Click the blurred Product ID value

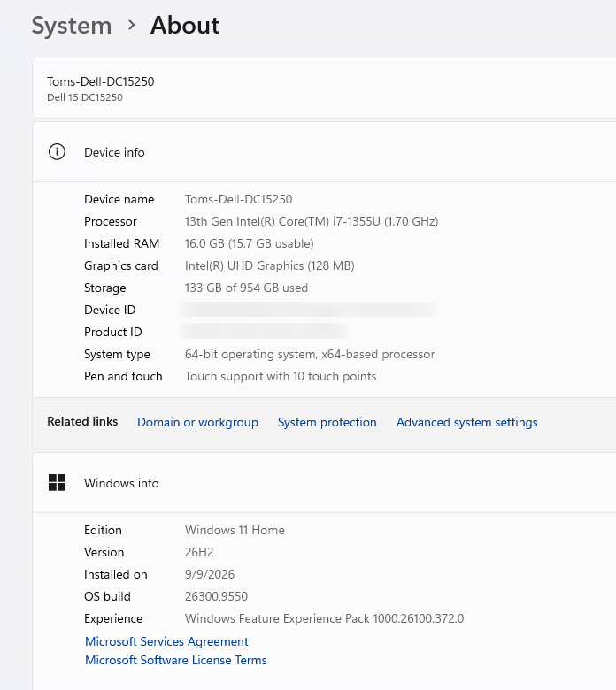(264, 332)
